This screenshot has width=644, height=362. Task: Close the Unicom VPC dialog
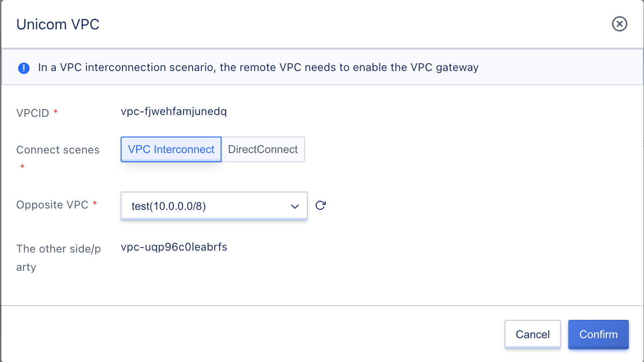click(x=620, y=24)
